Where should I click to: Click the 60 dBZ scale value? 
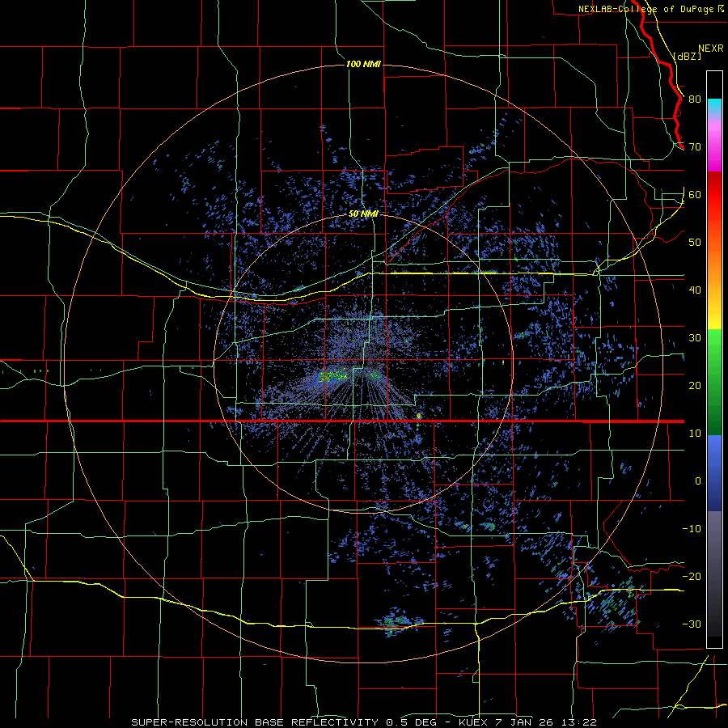pyautogui.click(x=695, y=195)
